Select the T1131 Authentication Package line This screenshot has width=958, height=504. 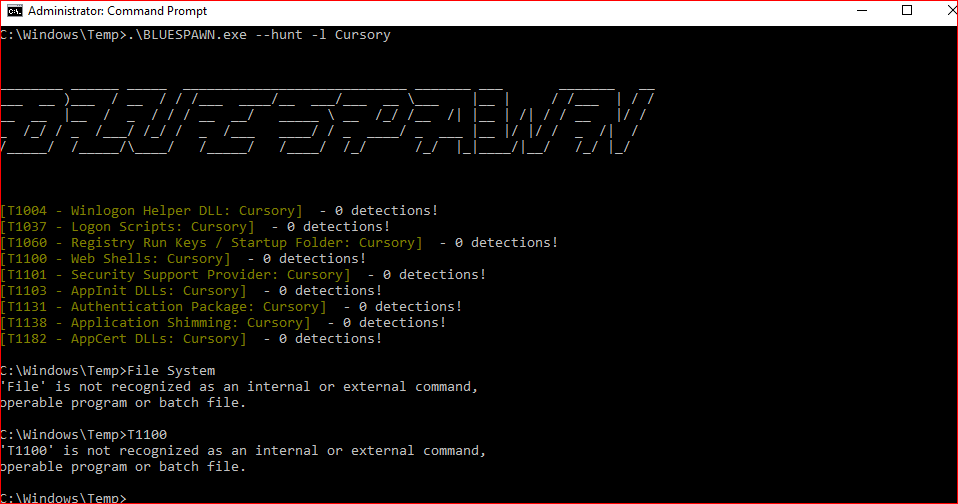[x=231, y=307]
